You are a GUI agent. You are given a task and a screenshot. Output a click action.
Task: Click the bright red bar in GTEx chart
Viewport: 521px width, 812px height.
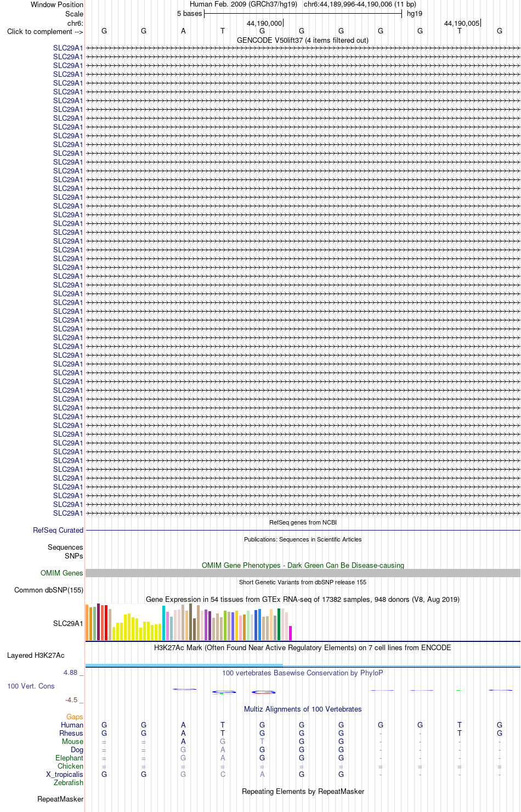[x=106, y=623]
